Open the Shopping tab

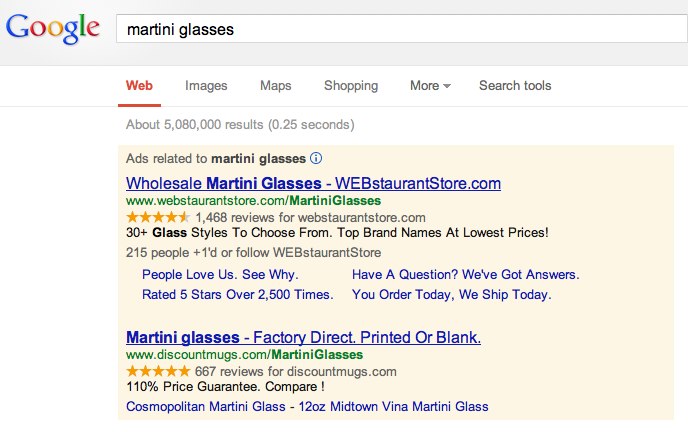[x=351, y=86]
